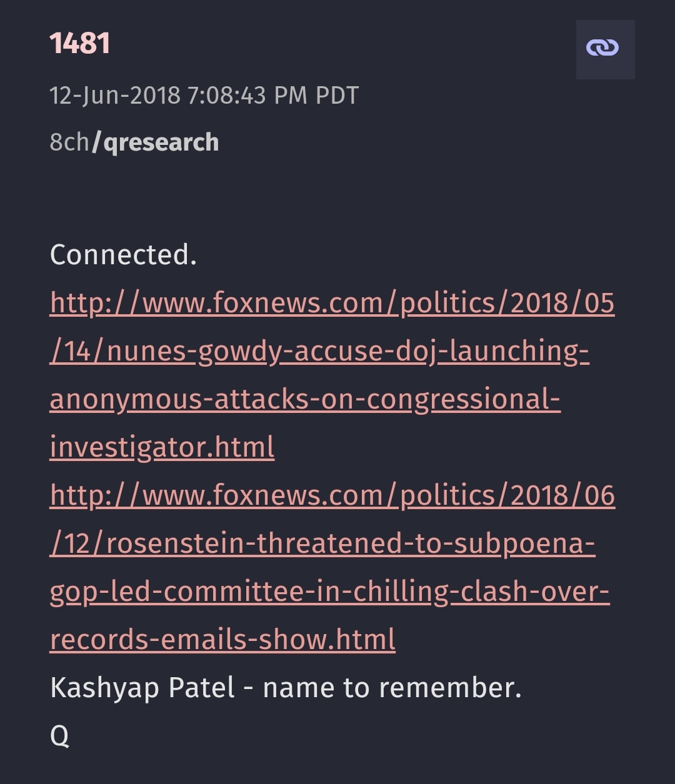Image resolution: width=675 pixels, height=784 pixels.
Task: Click the chain-link permalink icon
Action: click(x=604, y=49)
